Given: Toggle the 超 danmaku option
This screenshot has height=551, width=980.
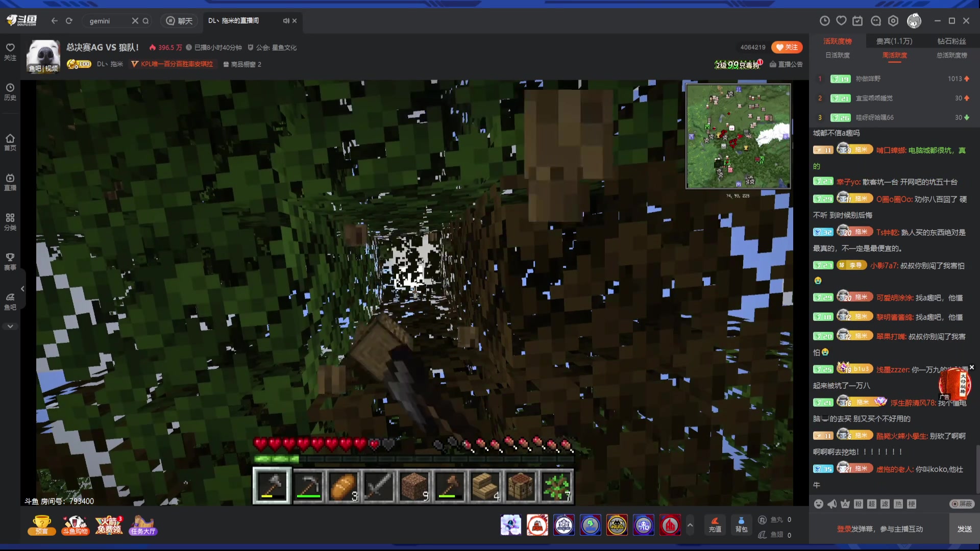Looking at the screenshot, I should 872,504.
